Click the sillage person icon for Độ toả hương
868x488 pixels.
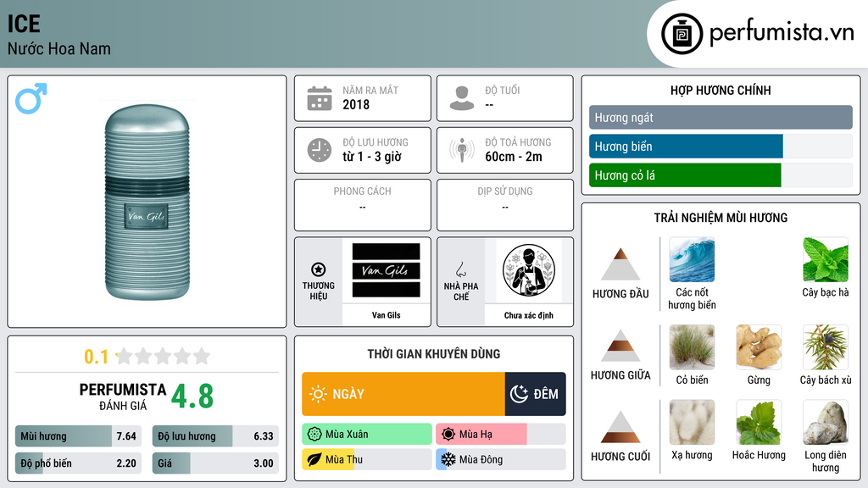(462, 150)
